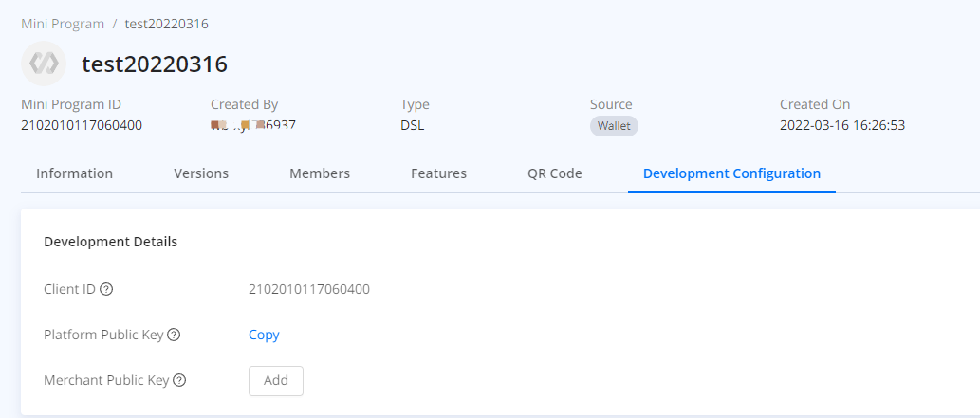The height and width of the screenshot is (418, 980).
Task: Select the Features tab
Action: coord(438,173)
